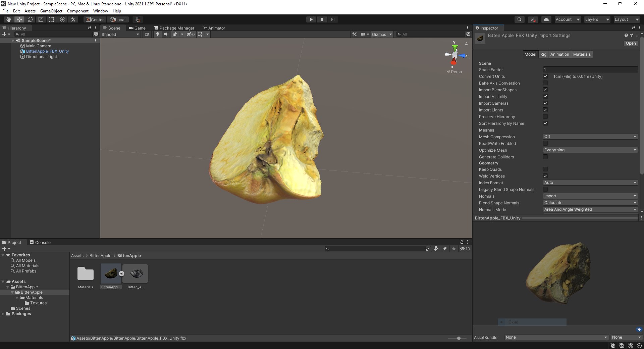Open cloud services icon
The image size is (644, 349).
coord(546,19)
